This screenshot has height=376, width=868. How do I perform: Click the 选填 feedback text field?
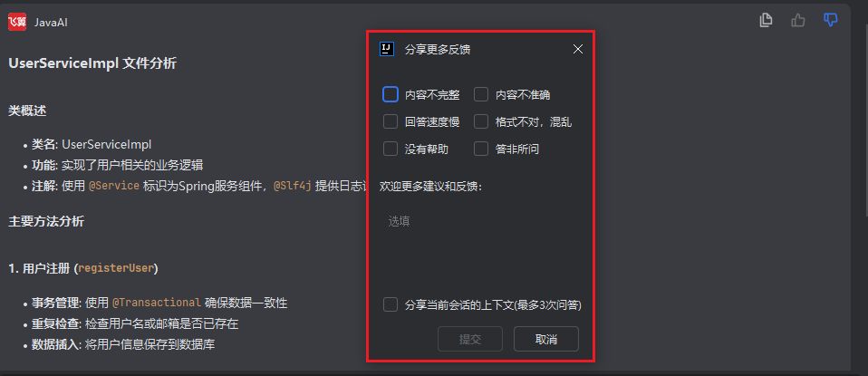point(480,244)
